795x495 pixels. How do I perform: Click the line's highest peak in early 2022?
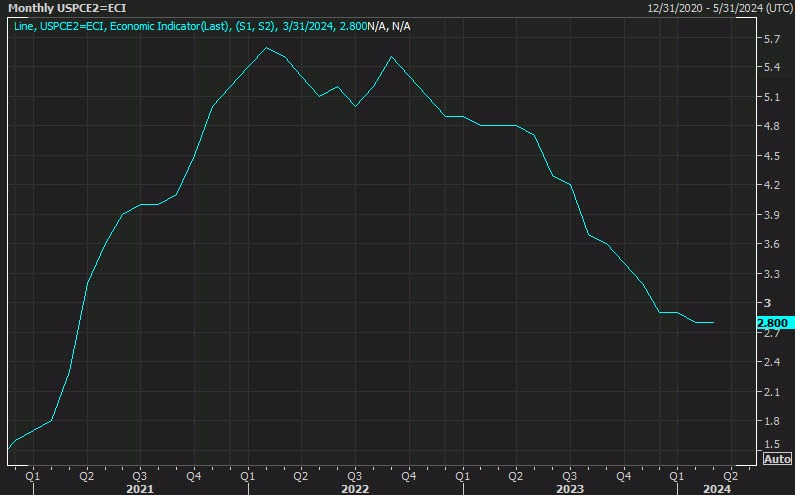266,48
